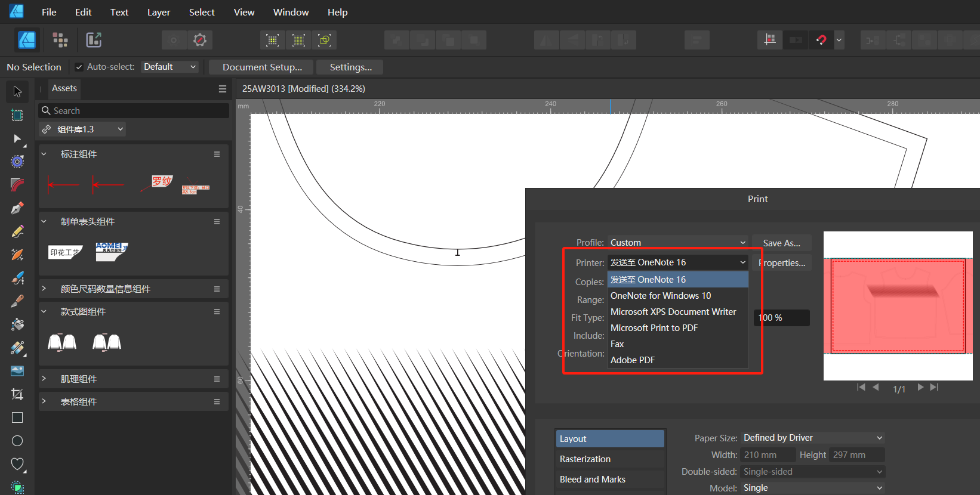Open the 组件库1.3 assets category dropdown
The image size is (980, 495).
pos(83,129)
